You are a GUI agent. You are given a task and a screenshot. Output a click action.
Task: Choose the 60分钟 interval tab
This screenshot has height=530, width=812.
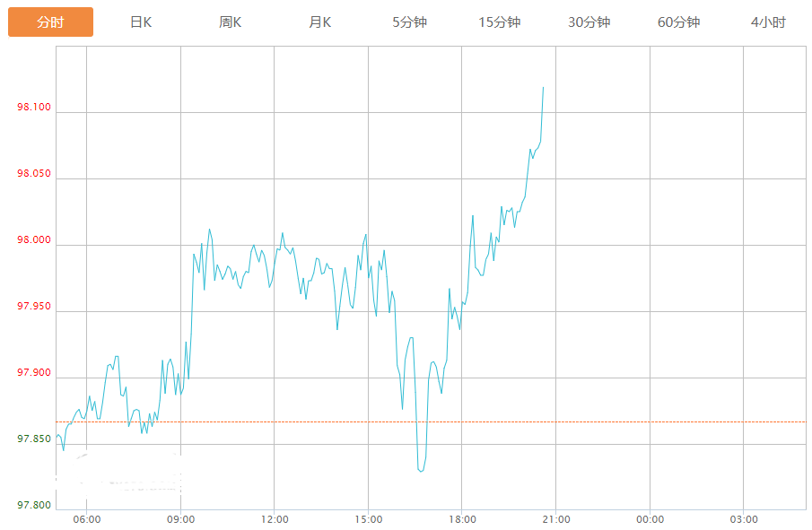coord(679,22)
